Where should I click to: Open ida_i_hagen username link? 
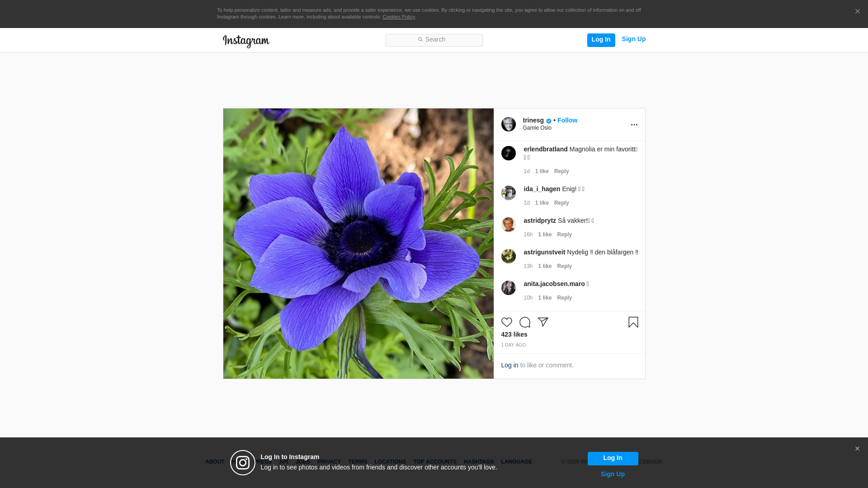542,189
